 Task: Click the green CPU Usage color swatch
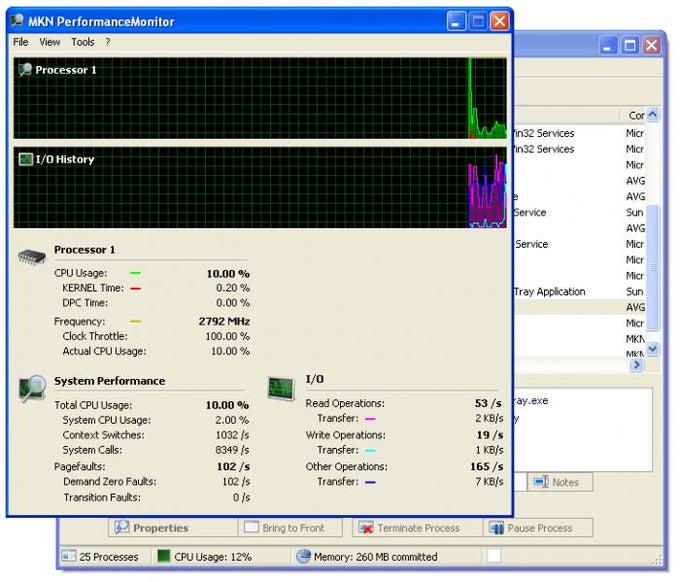click(x=135, y=273)
